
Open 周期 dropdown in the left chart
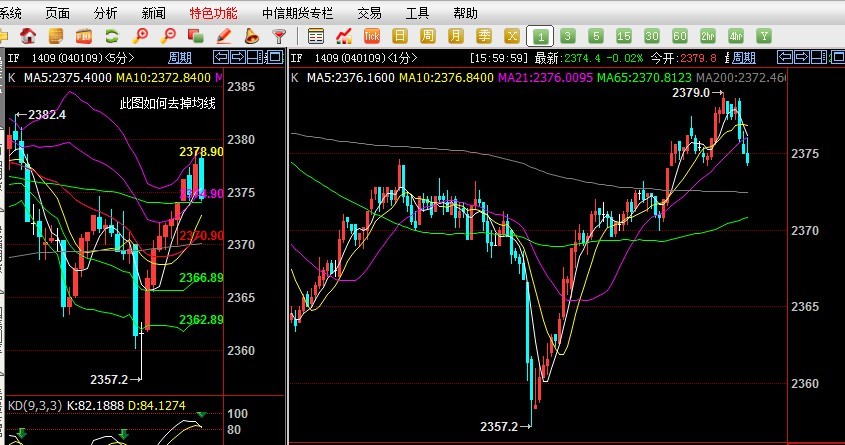(x=179, y=58)
